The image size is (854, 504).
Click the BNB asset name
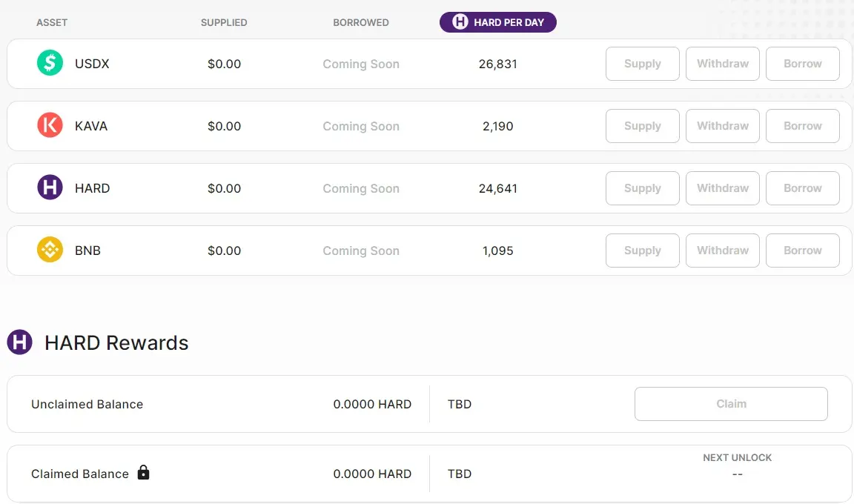(x=87, y=251)
